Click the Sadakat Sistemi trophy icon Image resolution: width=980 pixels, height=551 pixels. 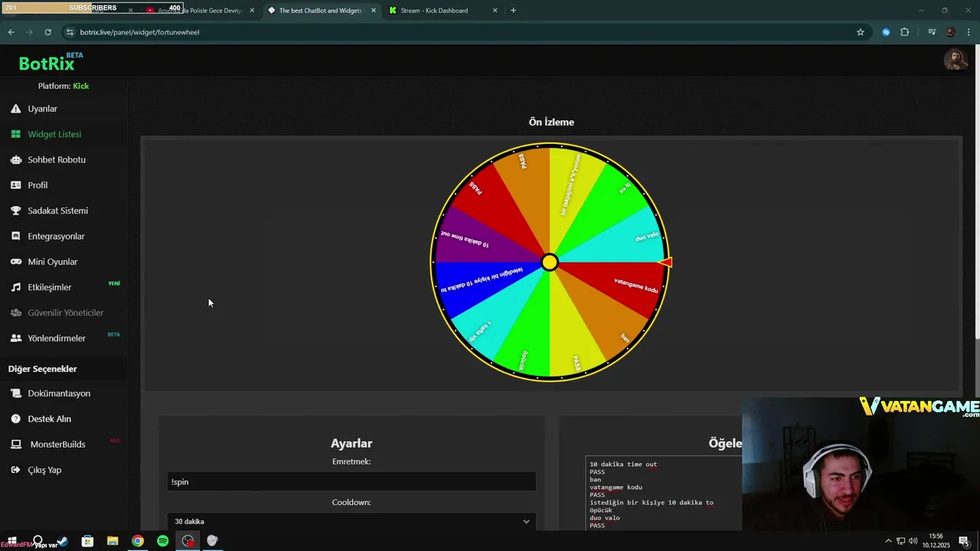(x=15, y=210)
